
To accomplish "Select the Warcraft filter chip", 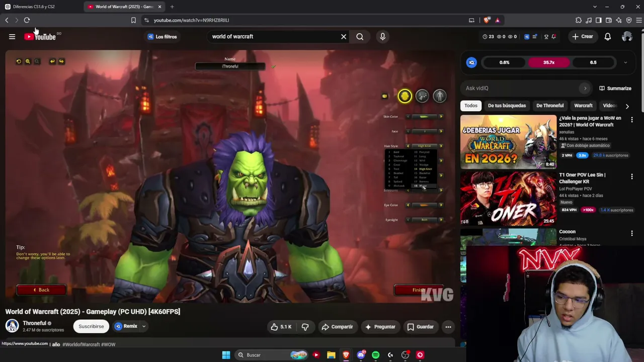I will coord(583,106).
